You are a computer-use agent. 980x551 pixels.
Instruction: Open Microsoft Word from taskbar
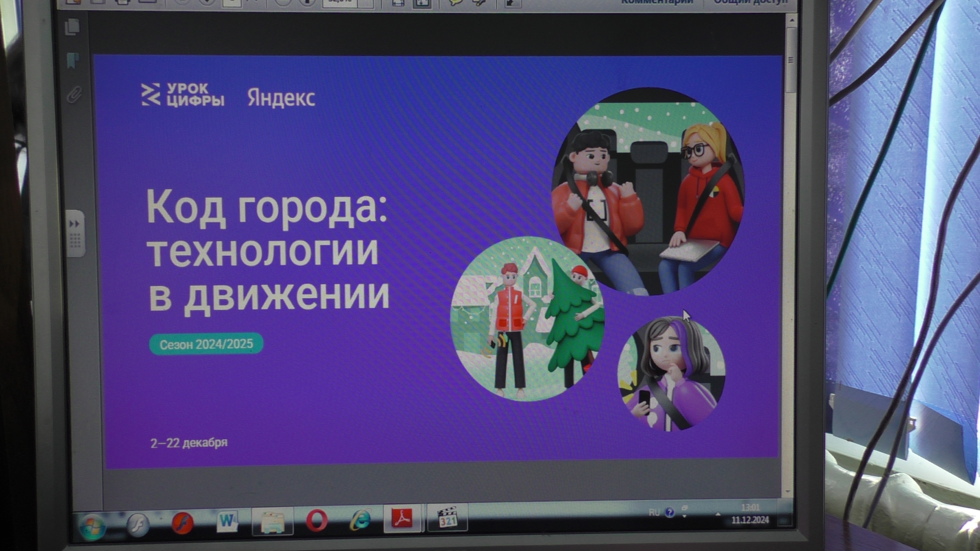[227, 521]
